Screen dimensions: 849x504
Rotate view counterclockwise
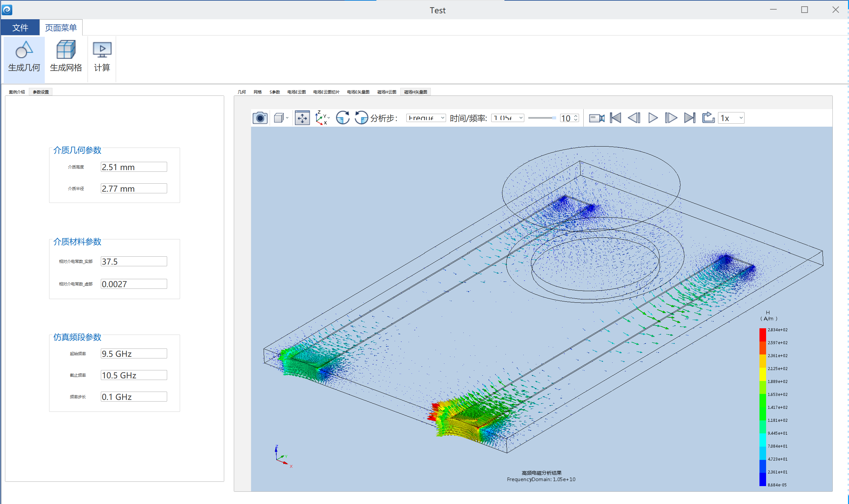click(x=361, y=118)
